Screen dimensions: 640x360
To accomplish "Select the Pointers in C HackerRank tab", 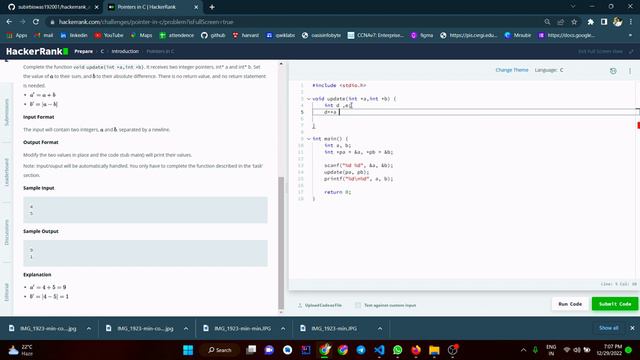I will coord(153,7).
